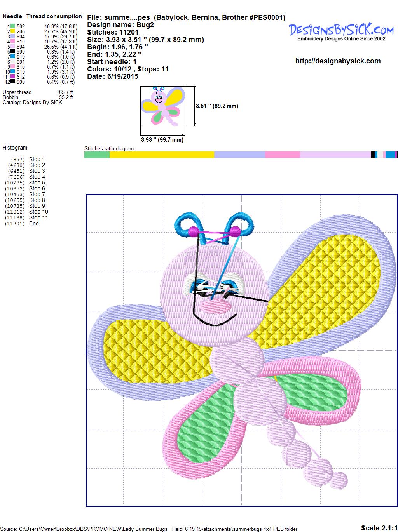This screenshot has height=532, width=398.
Task: Open the http://designsbysick.com link
Action: 338,61
